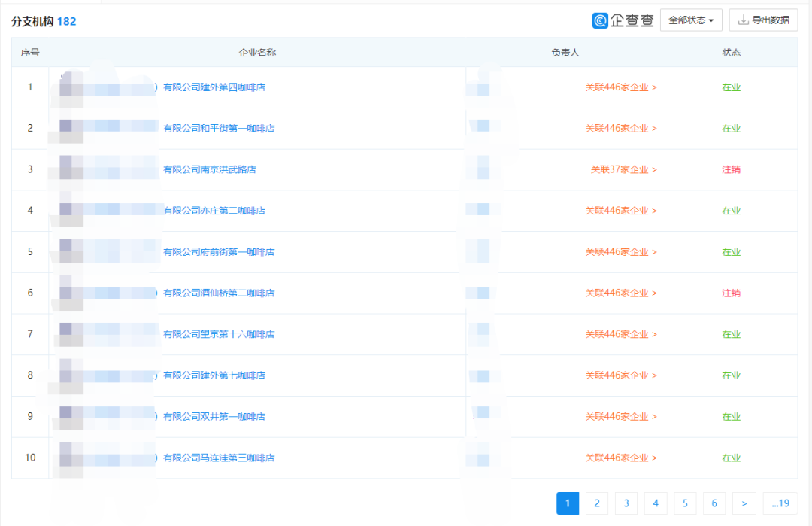Expand 关联446家企业 link in row 10
Viewport: 812px width, 526px height.
621,458
